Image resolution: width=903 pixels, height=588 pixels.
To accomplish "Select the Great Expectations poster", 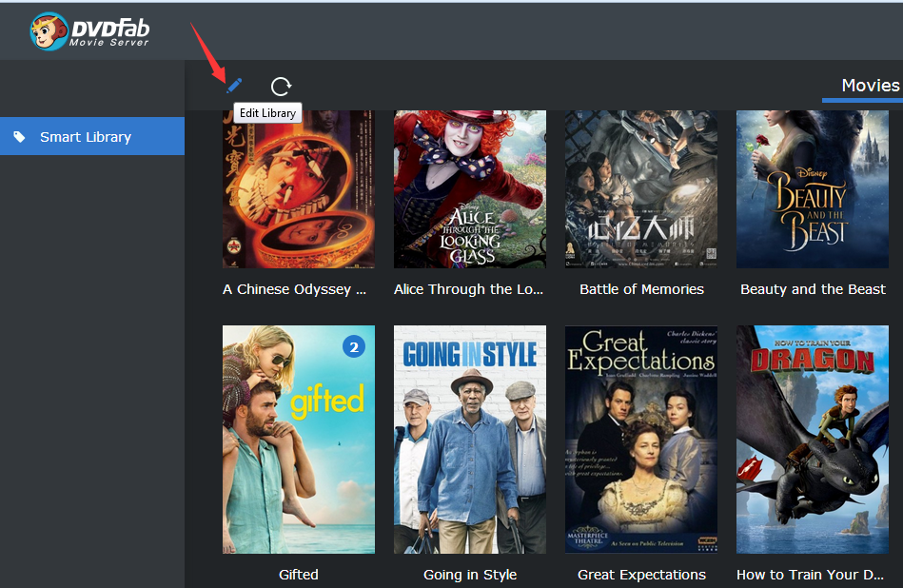I will 641,440.
